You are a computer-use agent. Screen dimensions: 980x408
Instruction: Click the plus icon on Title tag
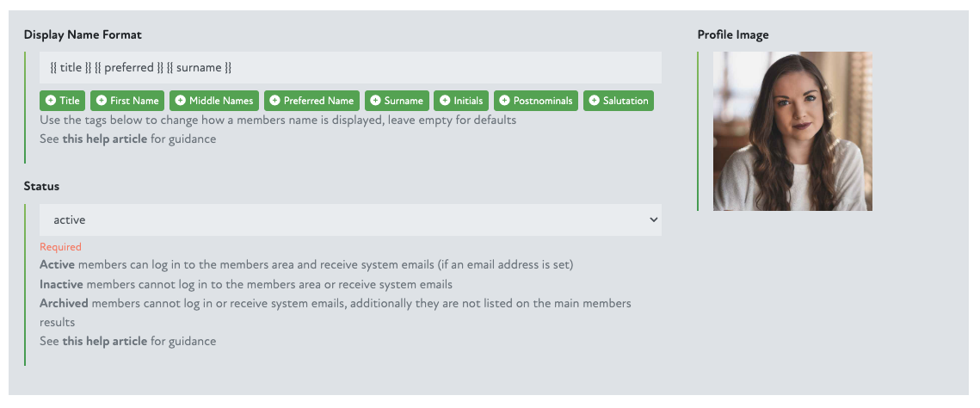(x=51, y=101)
